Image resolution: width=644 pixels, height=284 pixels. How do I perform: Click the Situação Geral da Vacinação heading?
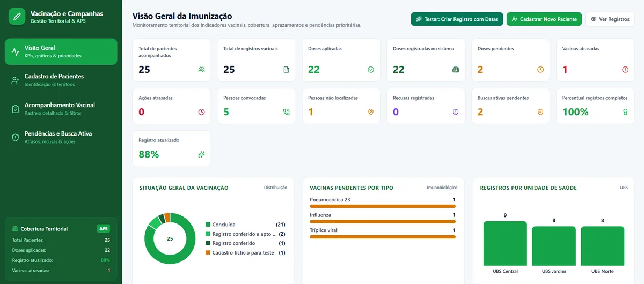(184, 188)
